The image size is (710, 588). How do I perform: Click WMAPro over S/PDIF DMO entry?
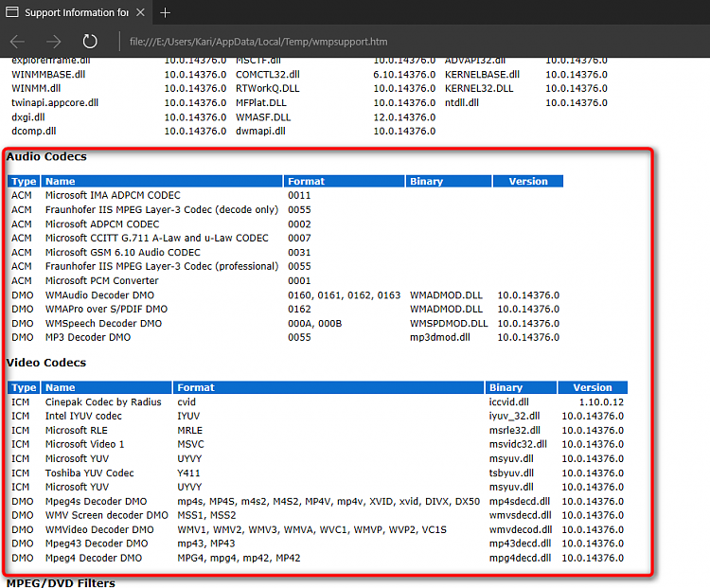[106, 309]
